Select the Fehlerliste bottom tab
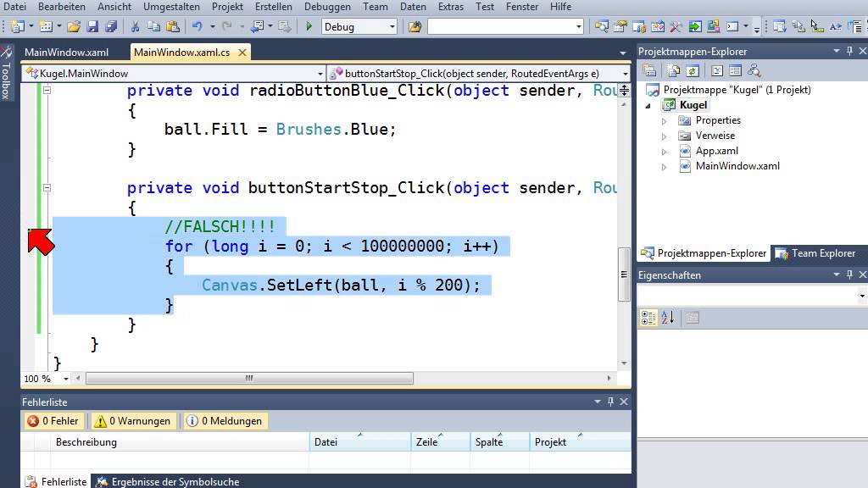 click(x=57, y=481)
